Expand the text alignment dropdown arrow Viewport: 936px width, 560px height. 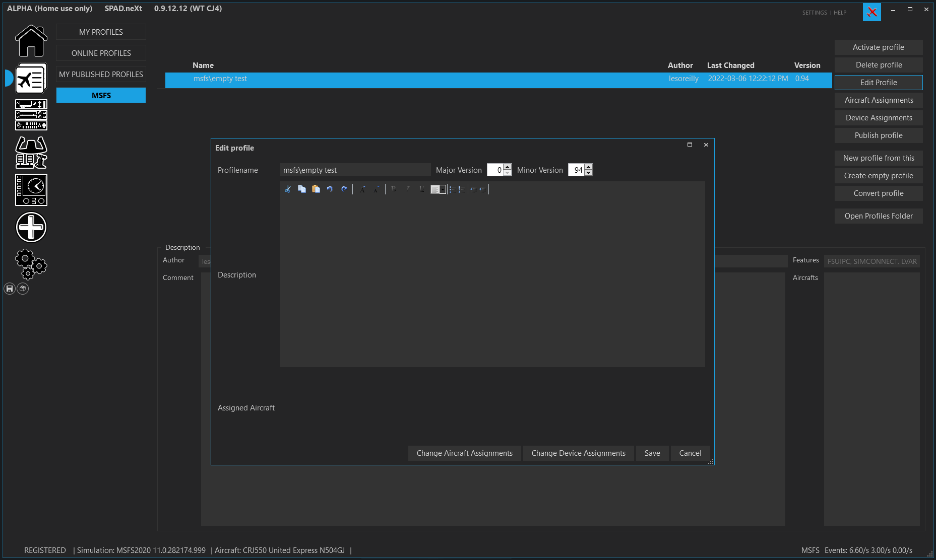click(443, 189)
